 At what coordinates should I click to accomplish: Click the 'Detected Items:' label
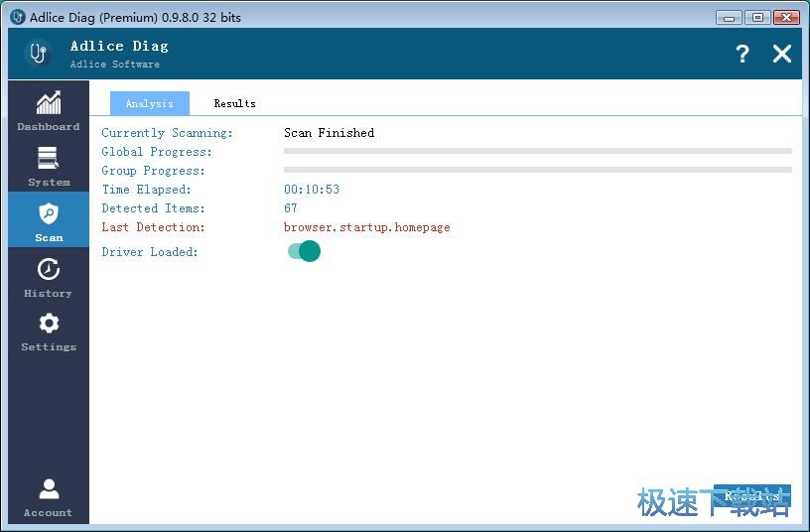coord(153,208)
